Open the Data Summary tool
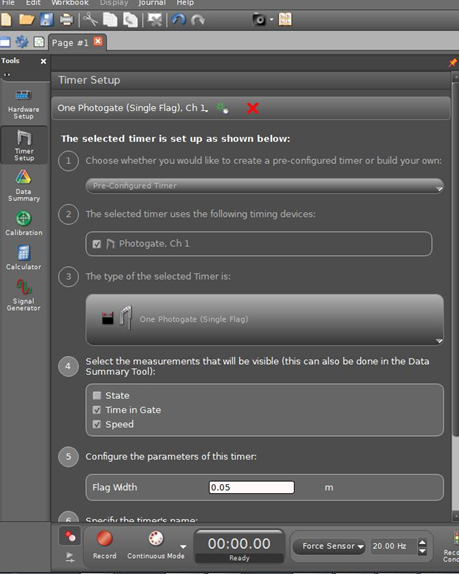The height and width of the screenshot is (574, 459). coord(23,186)
